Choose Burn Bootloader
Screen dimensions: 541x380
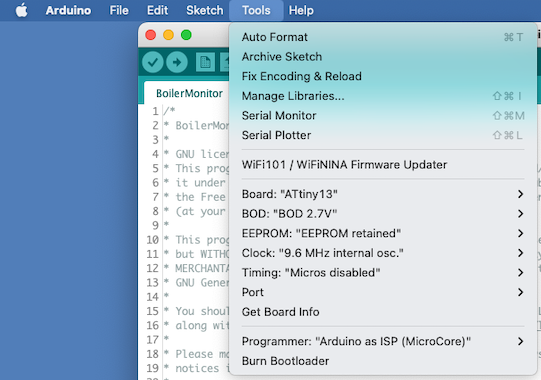point(383,361)
